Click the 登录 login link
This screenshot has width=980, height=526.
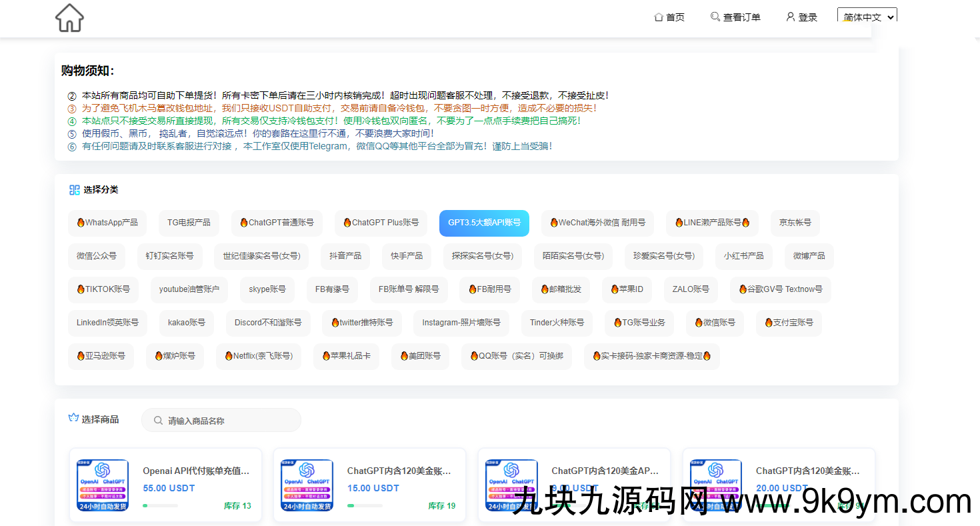(807, 17)
